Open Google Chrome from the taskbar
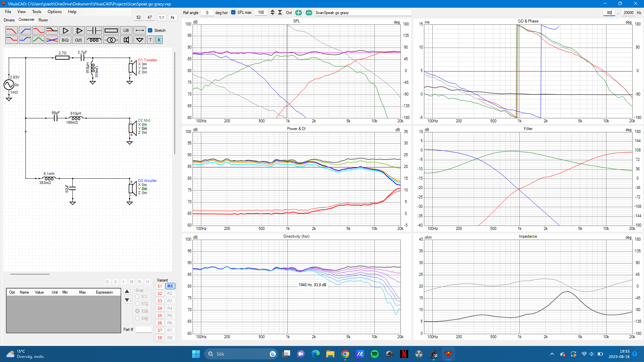The image size is (644, 362). 345,354
